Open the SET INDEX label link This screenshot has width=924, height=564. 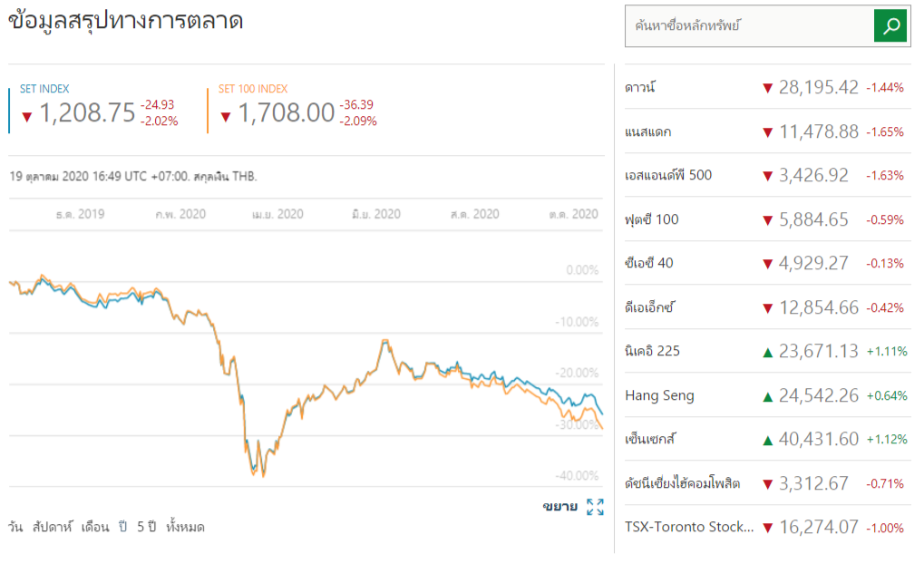44,89
